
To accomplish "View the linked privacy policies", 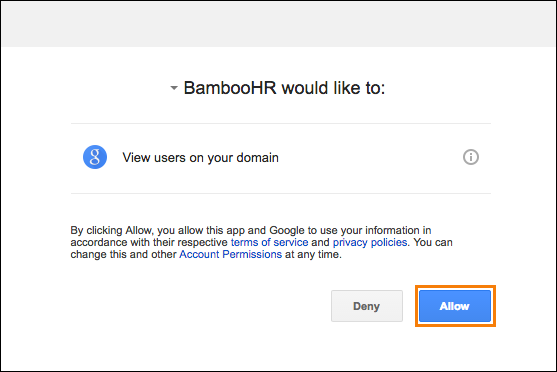I will pos(370,242).
